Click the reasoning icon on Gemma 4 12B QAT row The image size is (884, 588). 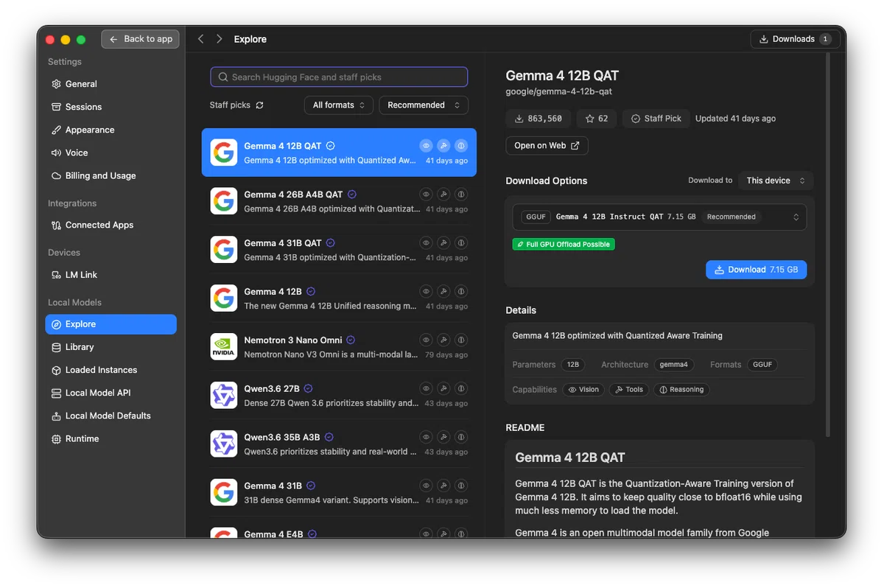click(461, 146)
